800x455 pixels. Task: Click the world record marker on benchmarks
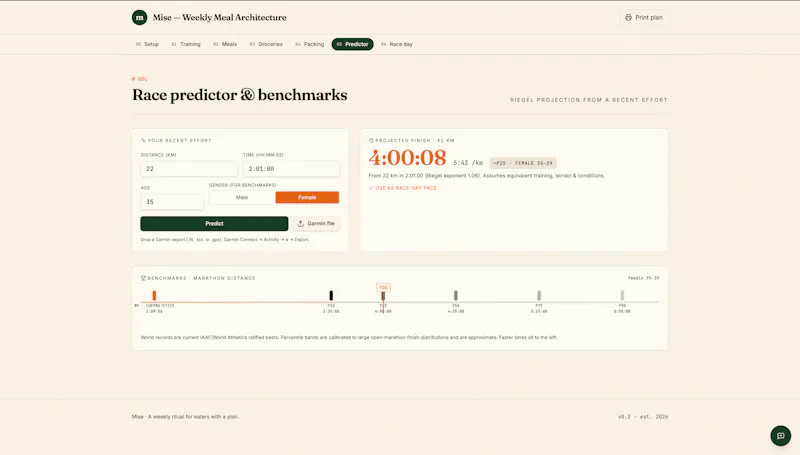[x=154, y=295]
